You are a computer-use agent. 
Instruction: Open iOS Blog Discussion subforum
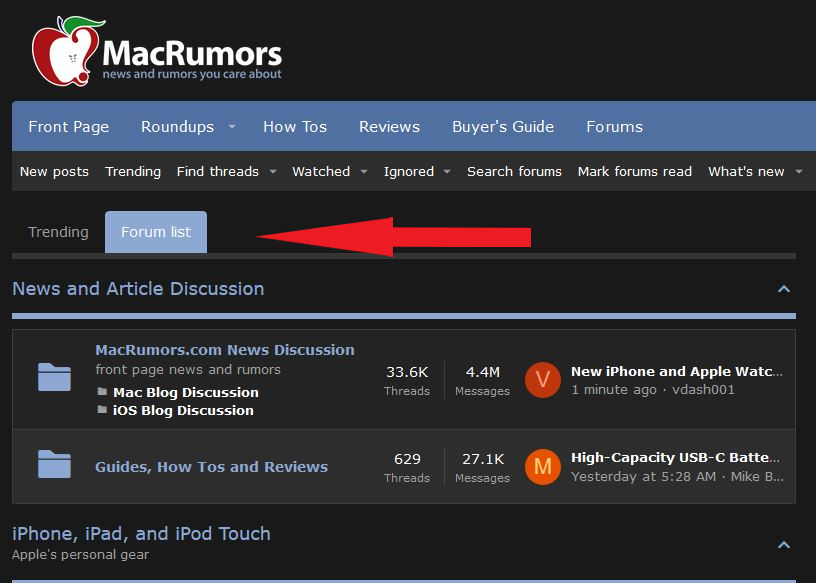click(x=183, y=410)
